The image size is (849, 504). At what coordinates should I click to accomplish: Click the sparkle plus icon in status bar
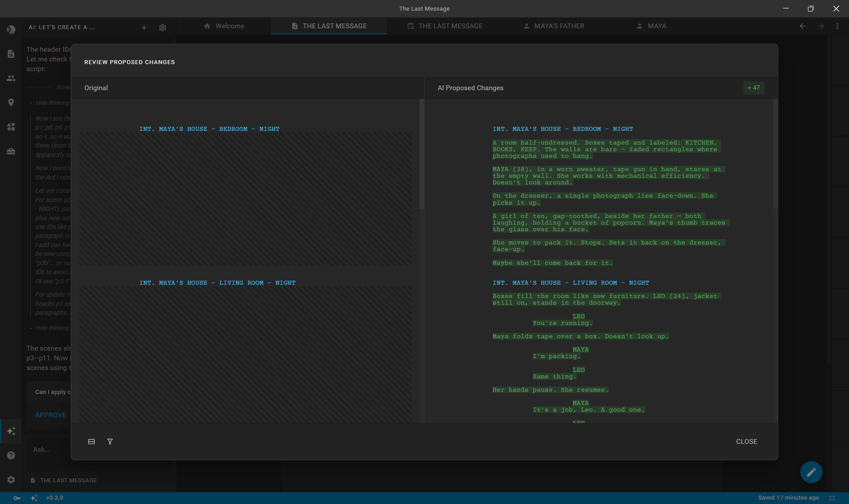coord(34,498)
